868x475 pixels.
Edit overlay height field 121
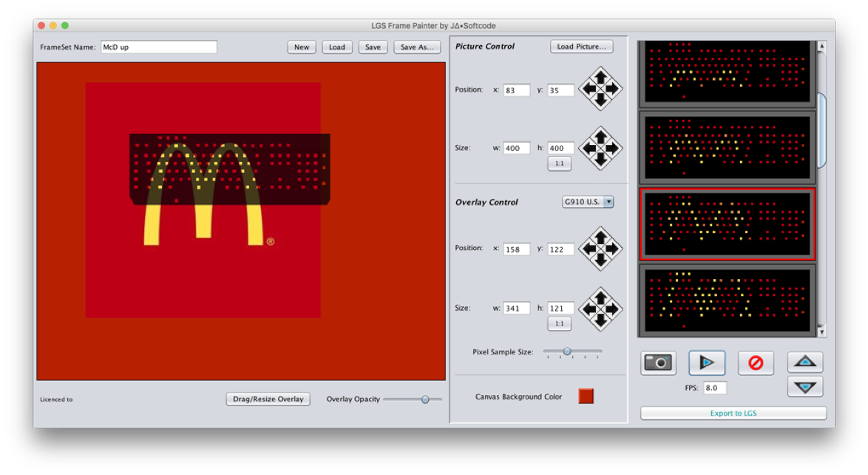coord(560,309)
